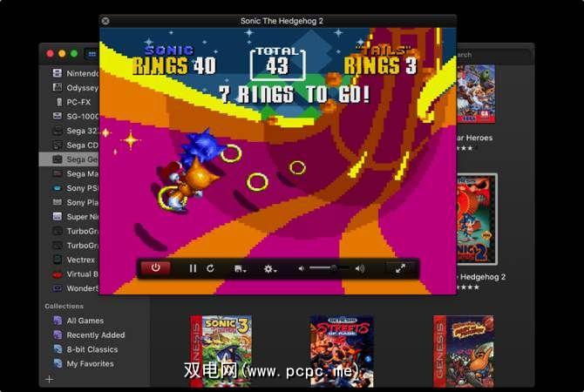
Task: Select Vectrex system in sidebar
Action: [74, 260]
